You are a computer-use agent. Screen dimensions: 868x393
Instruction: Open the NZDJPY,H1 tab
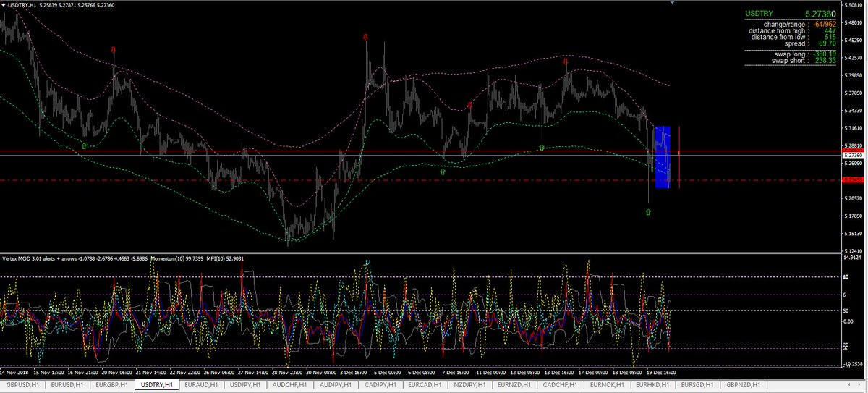click(471, 384)
